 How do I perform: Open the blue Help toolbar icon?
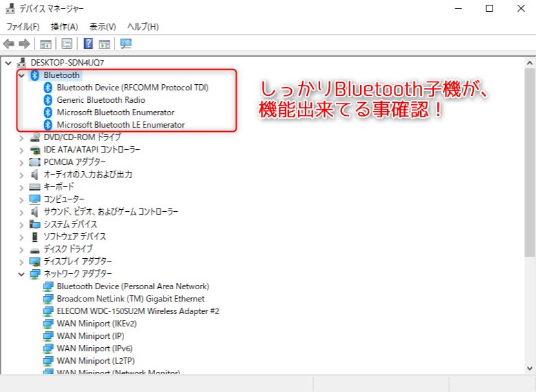pyautogui.click(x=88, y=43)
